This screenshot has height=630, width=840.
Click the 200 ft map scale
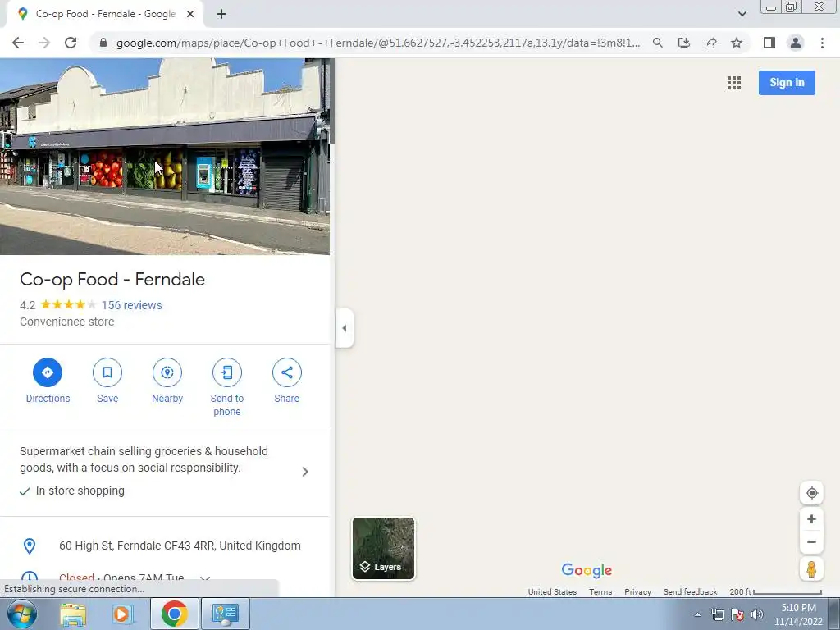(x=775, y=591)
